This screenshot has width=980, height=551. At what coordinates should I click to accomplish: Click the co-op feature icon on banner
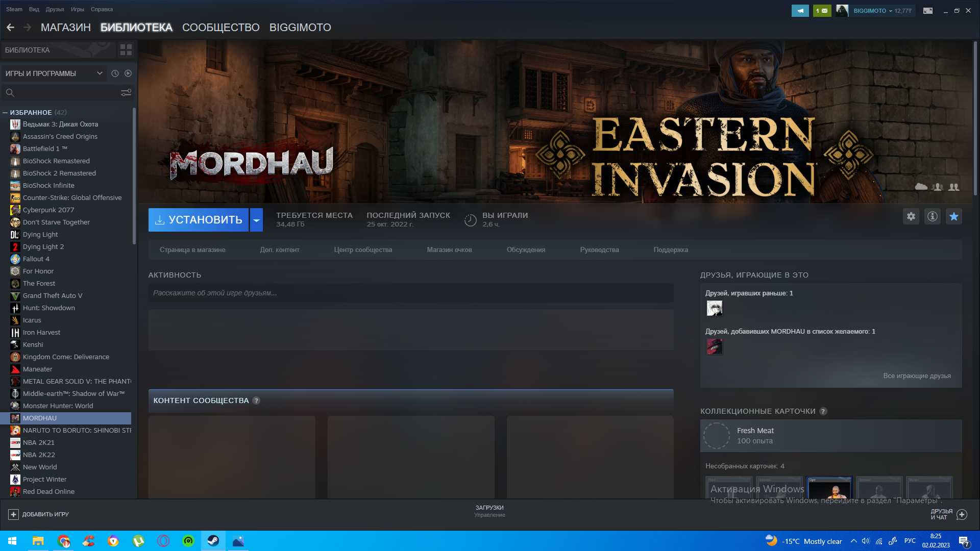point(954,187)
